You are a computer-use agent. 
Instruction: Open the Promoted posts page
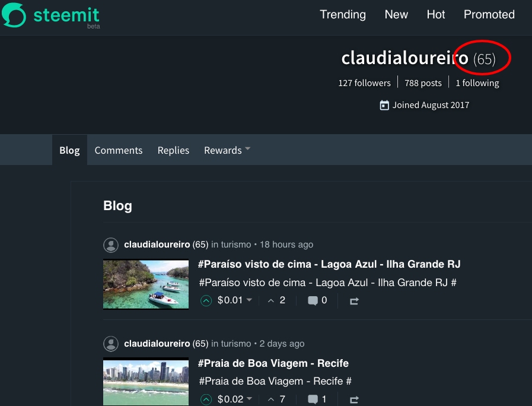coord(489,15)
